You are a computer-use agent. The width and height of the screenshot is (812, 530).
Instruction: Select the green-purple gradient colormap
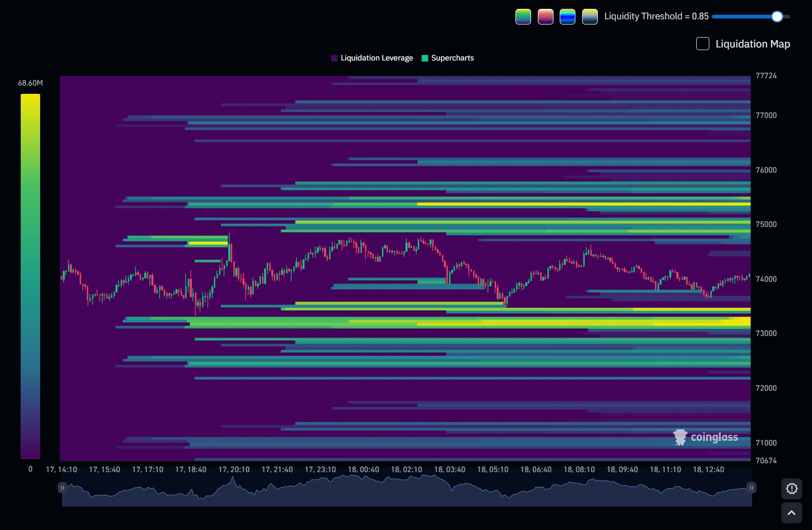click(x=523, y=16)
